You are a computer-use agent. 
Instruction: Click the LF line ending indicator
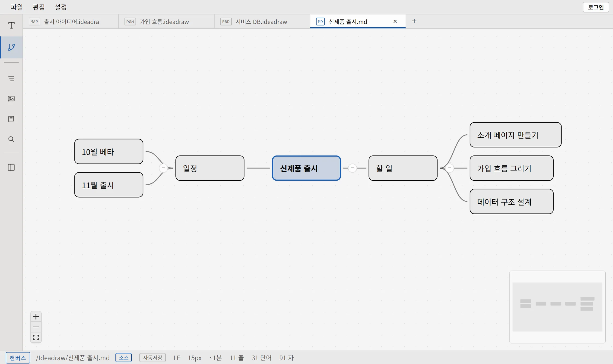point(177,358)
